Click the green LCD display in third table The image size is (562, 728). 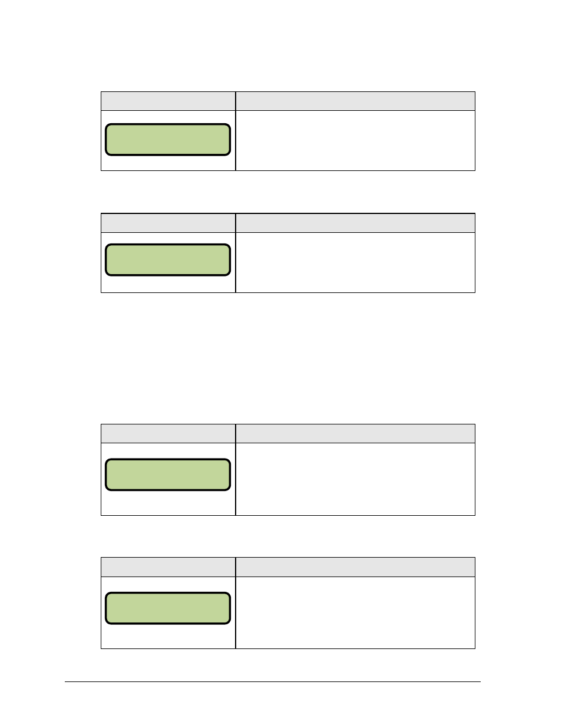pyautogui.click(x=168, y=475)
